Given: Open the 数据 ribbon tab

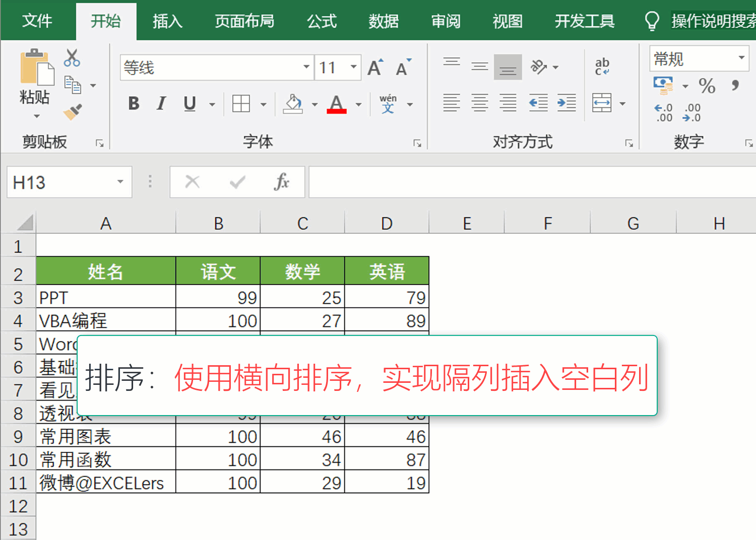Looking at the screenshot, I should point(383,21).
